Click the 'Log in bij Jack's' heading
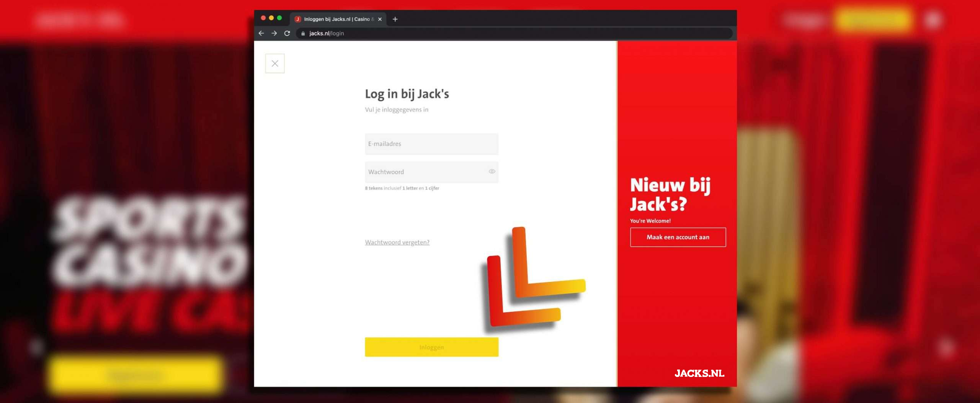Image resolution: width=980 pixels, height=403 pixels. (407, 94)
